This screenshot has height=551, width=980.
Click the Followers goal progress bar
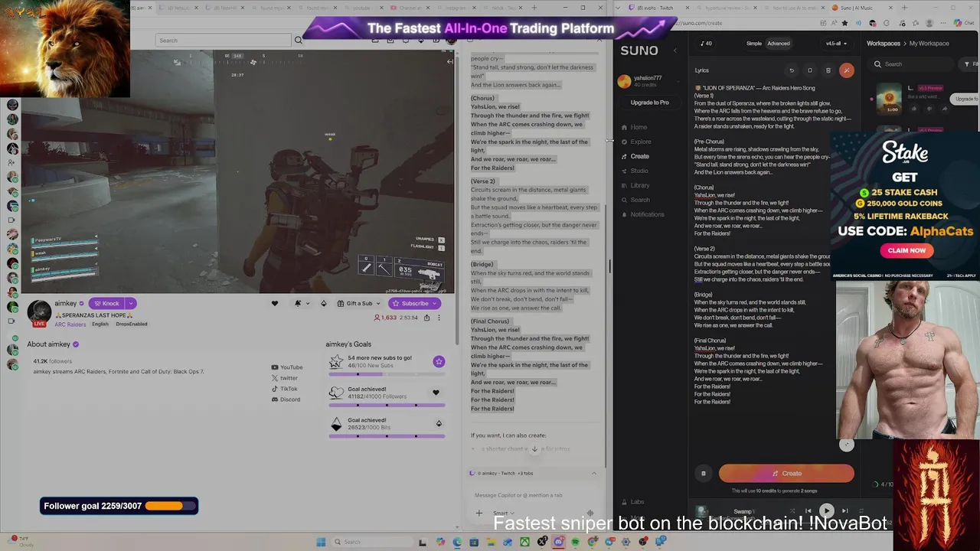pos(387,405)
